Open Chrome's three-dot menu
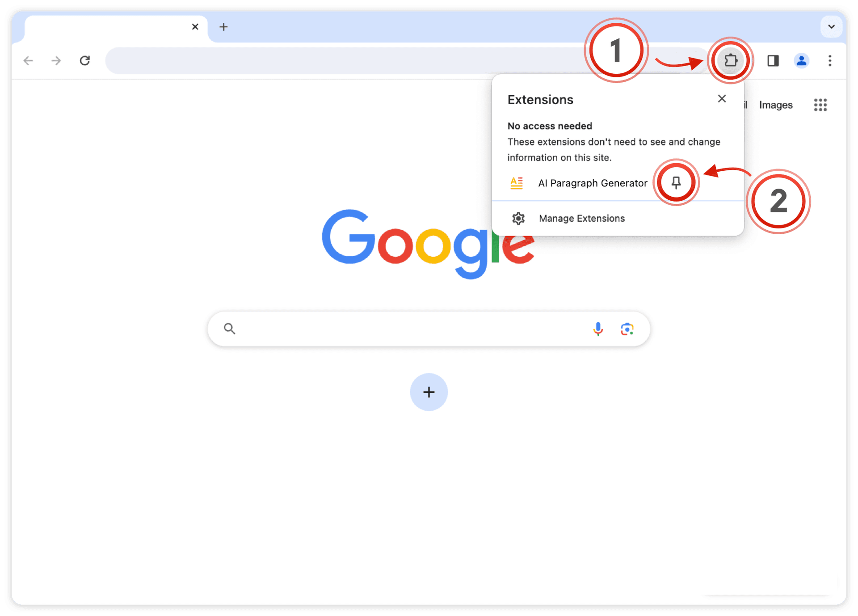This screenshot has height=616, width=858. 830,60
